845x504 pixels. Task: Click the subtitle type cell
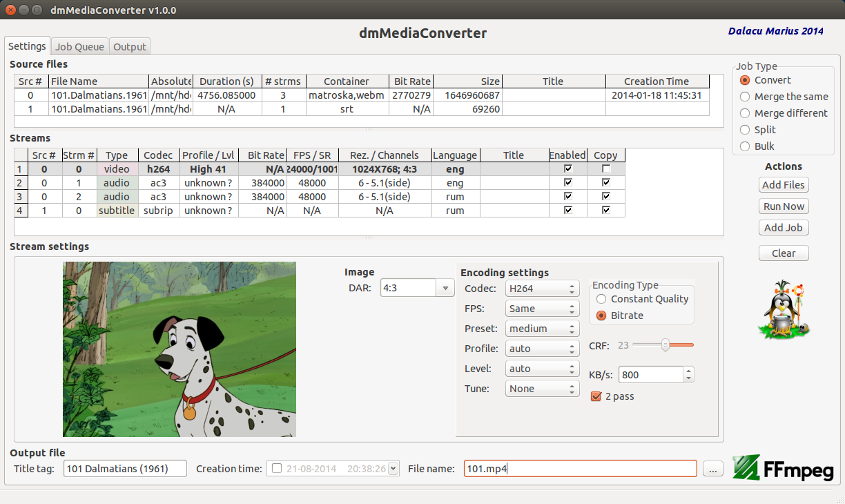(117, 211)
